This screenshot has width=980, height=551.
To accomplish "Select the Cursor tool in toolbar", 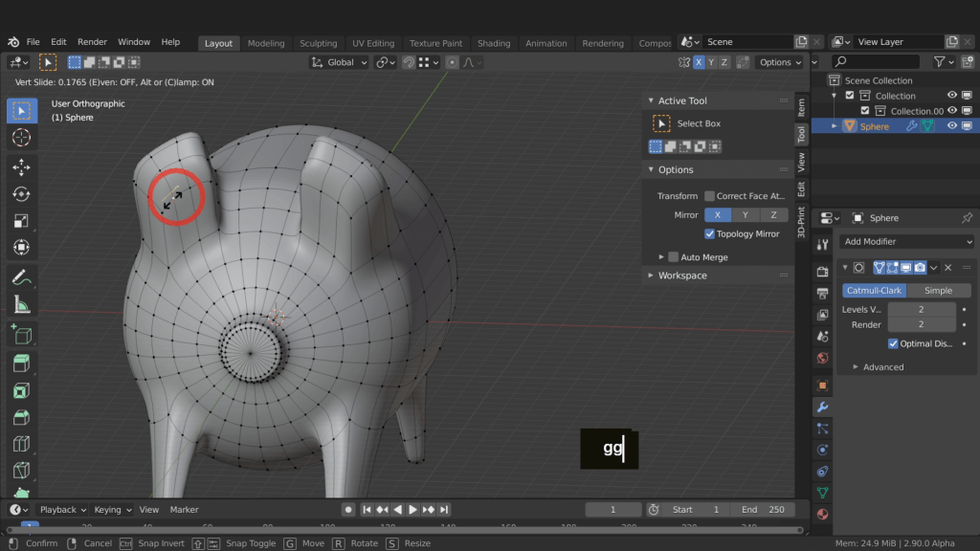I will [21, 138].
